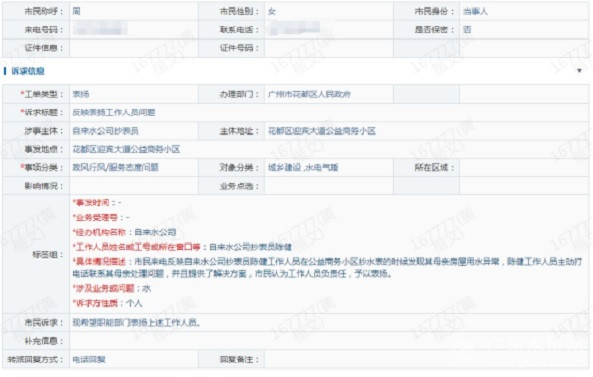Click the blurred 联系电话 value

(x=295, y=29)
